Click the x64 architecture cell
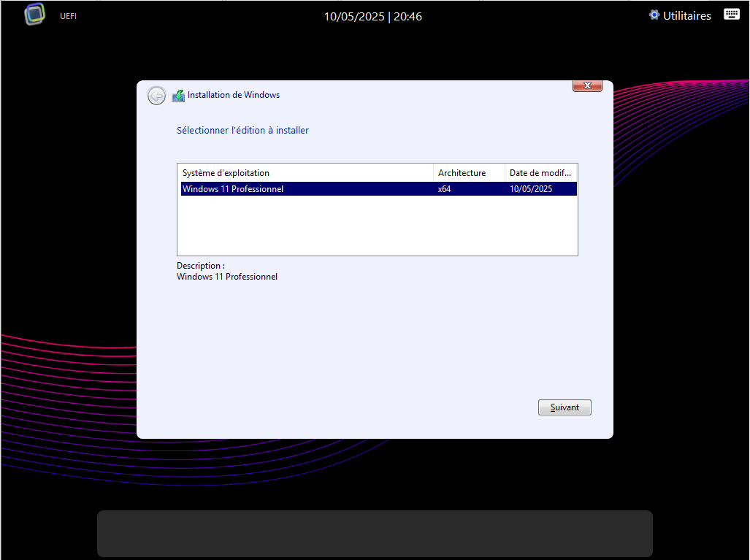 [x=444, y=189]
